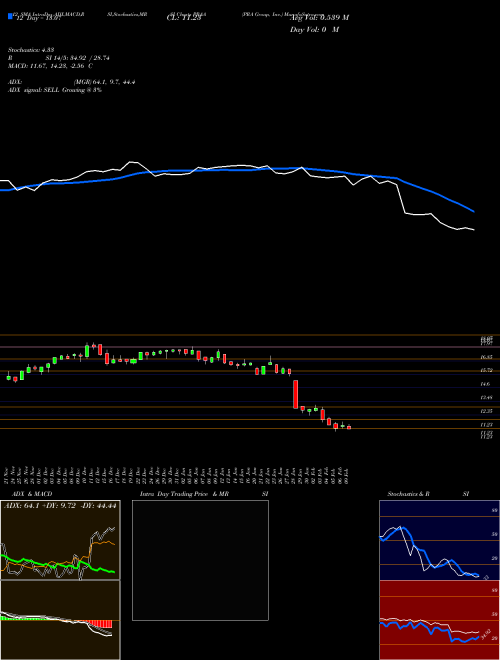500x660 pixels.
Task: Click the MACD histogram chart panel
Action: pos(60,620)
